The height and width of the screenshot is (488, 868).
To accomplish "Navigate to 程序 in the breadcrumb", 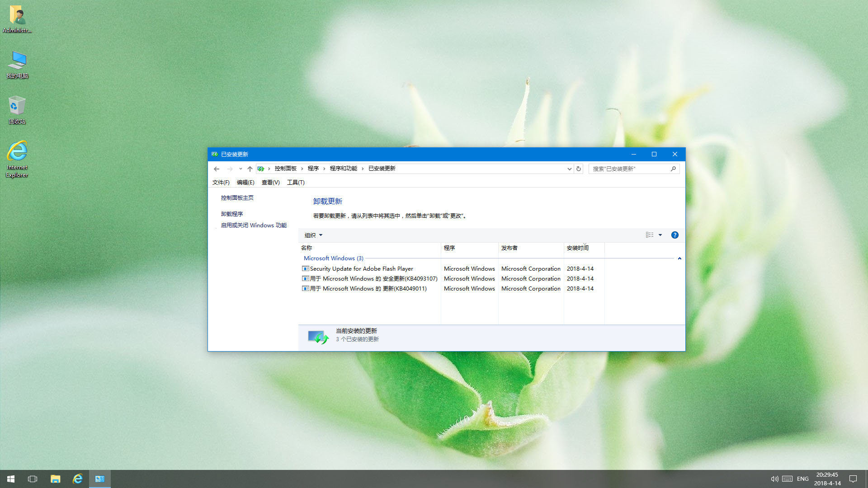I will point(313,169).
